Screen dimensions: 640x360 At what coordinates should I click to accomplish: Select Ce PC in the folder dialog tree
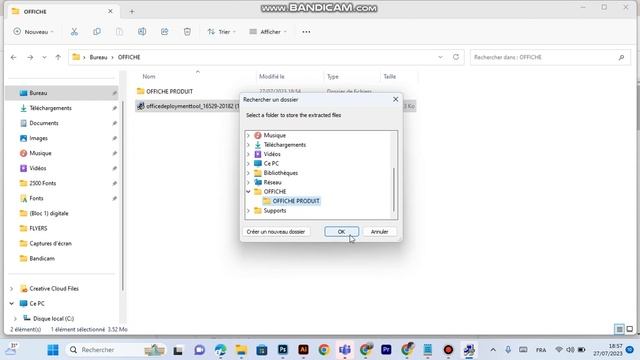pyautogui.click(x=271, y=164)
